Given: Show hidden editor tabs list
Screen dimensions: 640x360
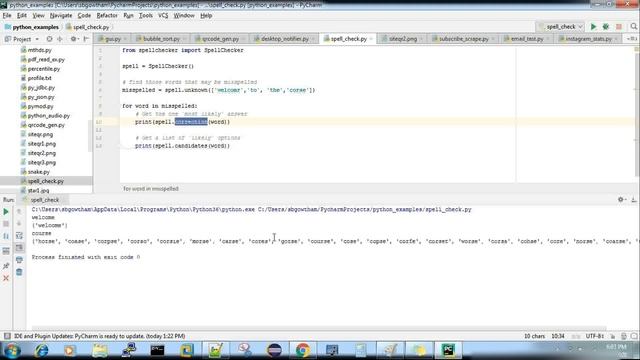Looking at the screenshot, I should tap(631, 39).
